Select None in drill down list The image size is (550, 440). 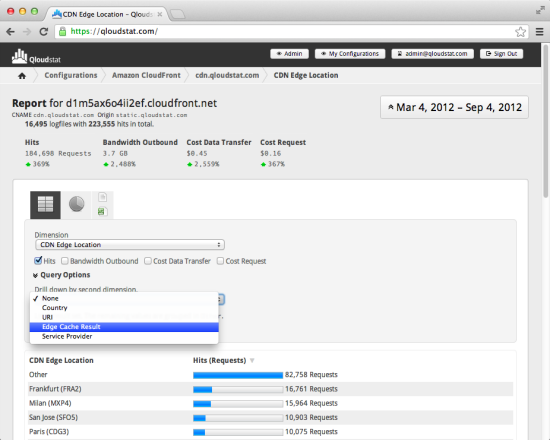(x=124, y=298)
